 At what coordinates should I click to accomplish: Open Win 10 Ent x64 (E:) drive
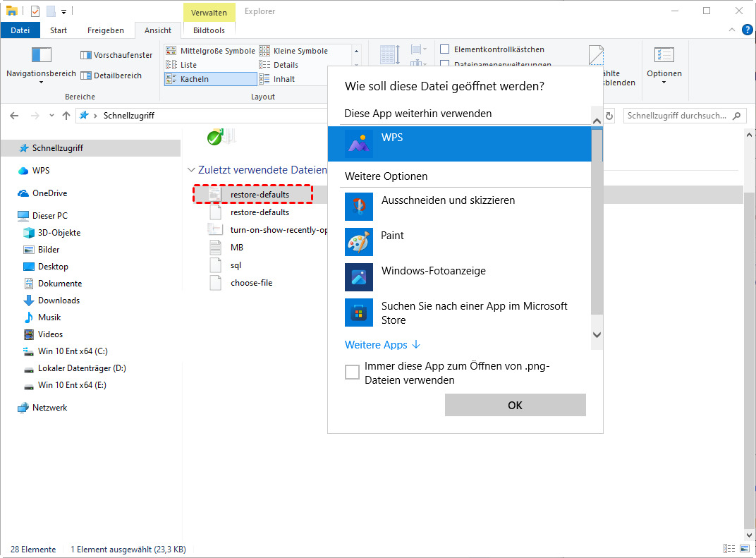(x=65, y=385)
